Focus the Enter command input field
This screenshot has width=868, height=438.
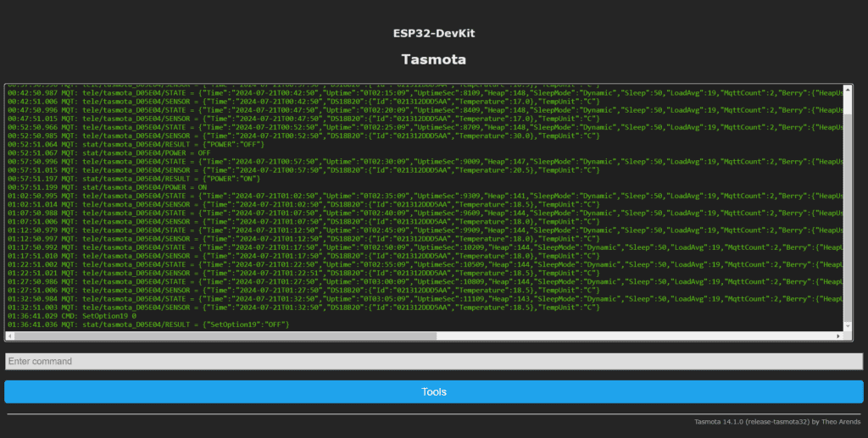[433, 361]
